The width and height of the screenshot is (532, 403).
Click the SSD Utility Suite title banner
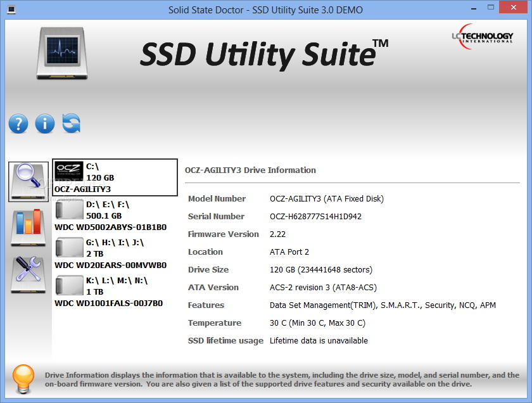click(x=264, y=54)
